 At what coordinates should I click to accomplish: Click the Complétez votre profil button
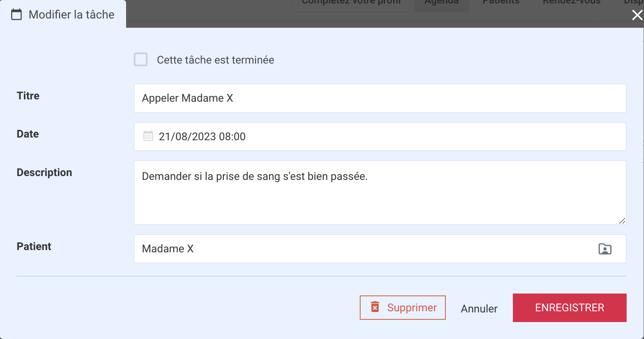click(351, 3)
